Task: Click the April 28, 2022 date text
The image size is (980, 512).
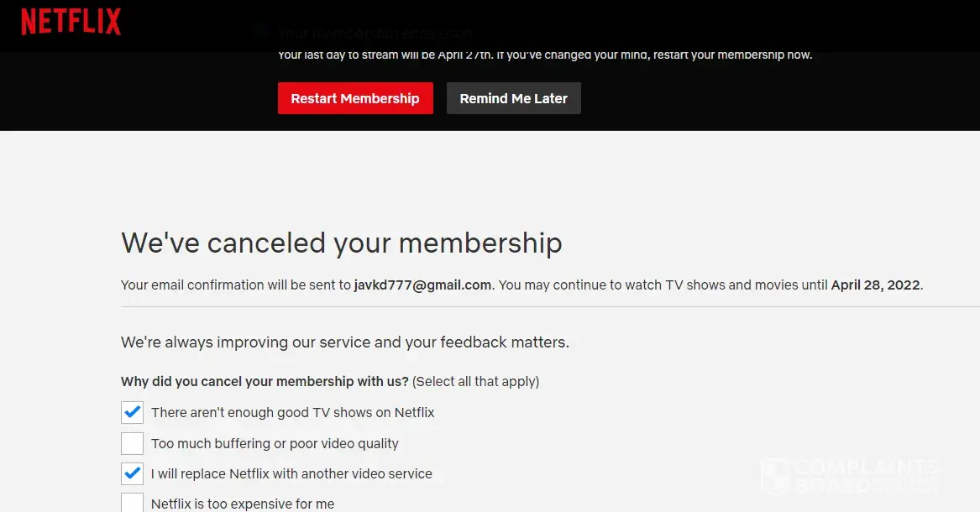Action: 875,285
